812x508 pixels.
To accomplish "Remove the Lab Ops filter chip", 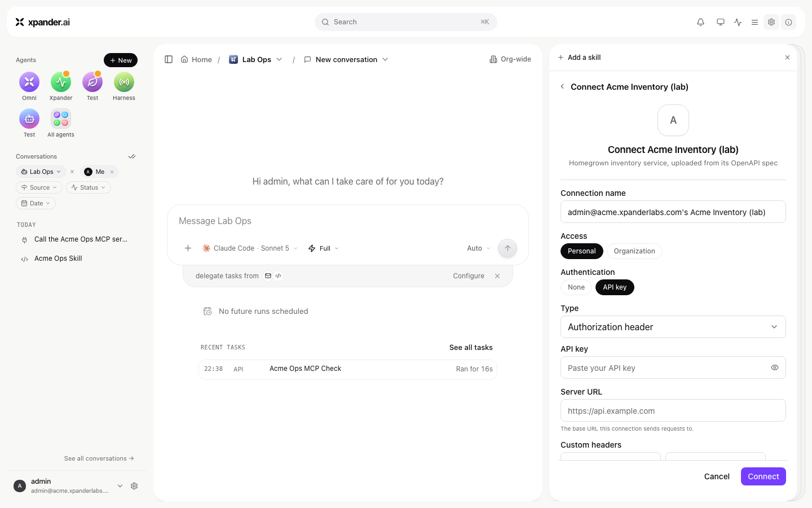I will [x=72, y=172].
